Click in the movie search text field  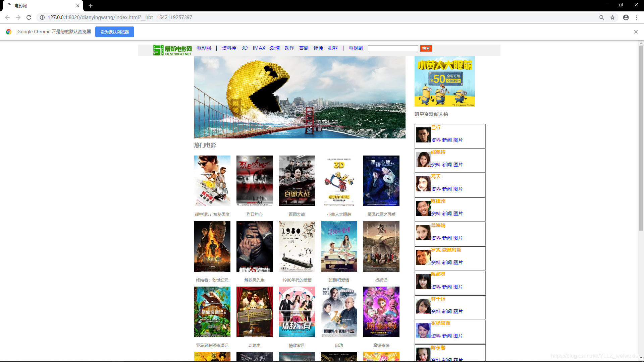click(393, 49)
